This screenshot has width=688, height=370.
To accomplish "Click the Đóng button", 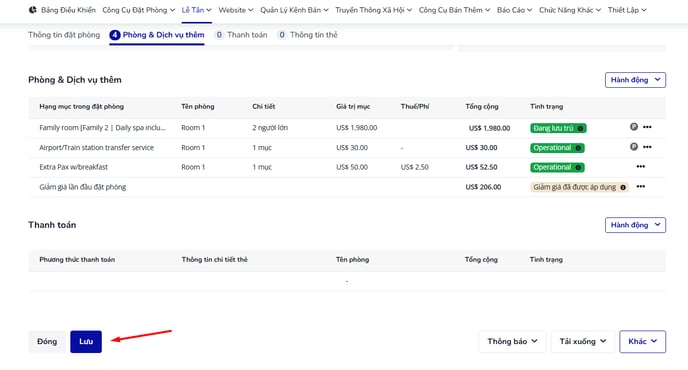I will (47, 341).
